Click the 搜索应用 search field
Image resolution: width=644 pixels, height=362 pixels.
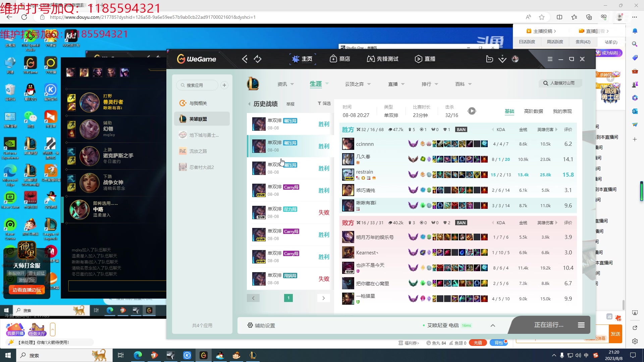click(x=198, y=85)
